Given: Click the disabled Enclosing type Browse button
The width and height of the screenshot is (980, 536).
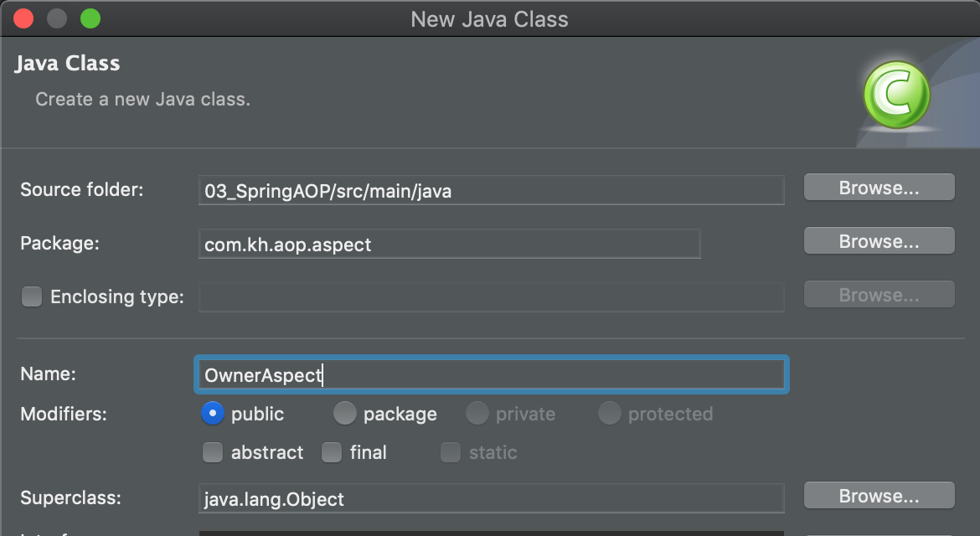Looking at the screenshot, I should click(x=879, y=294).
